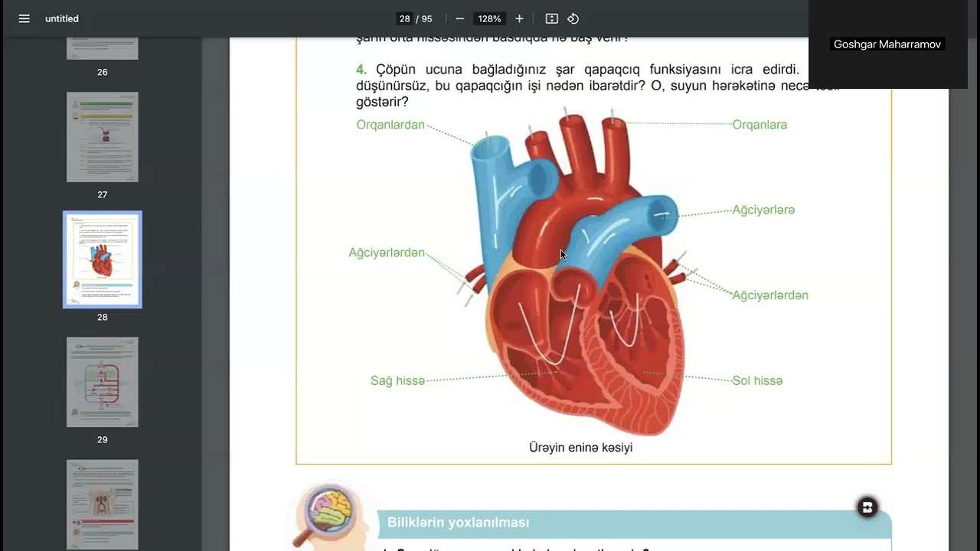980x551 pixels.
Task: Rotate the document using the rotate icon
Action: coord(573,18)
